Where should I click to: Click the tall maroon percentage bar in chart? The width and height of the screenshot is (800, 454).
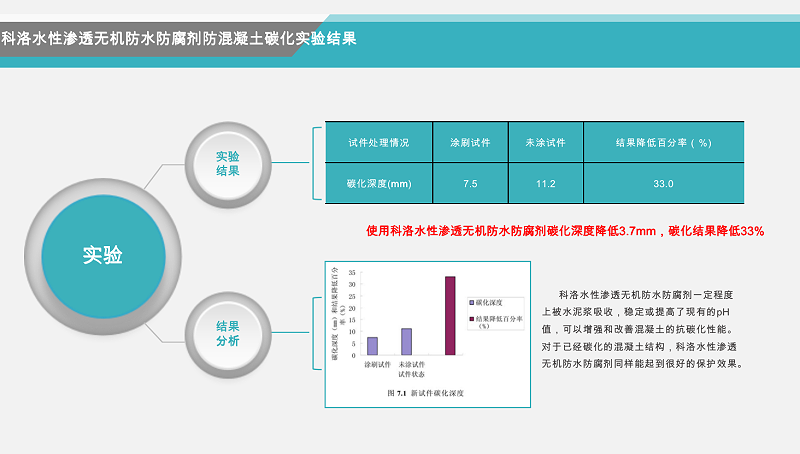tap(450, 315)
